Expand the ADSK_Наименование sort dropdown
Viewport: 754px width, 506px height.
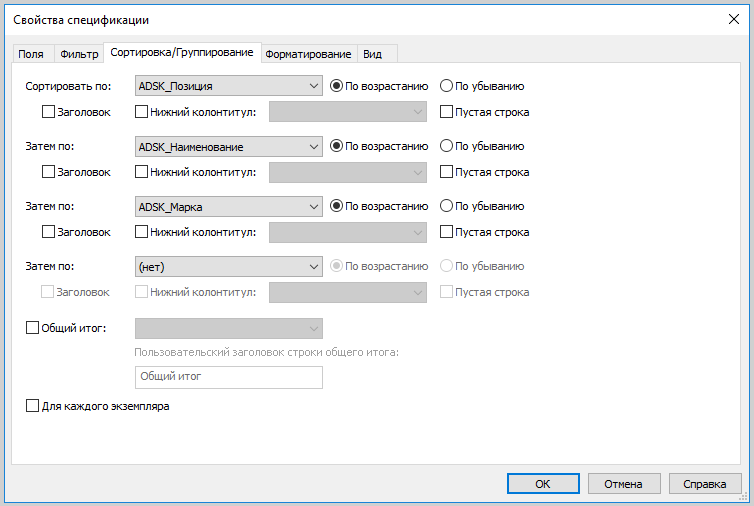tap(228, 146)
